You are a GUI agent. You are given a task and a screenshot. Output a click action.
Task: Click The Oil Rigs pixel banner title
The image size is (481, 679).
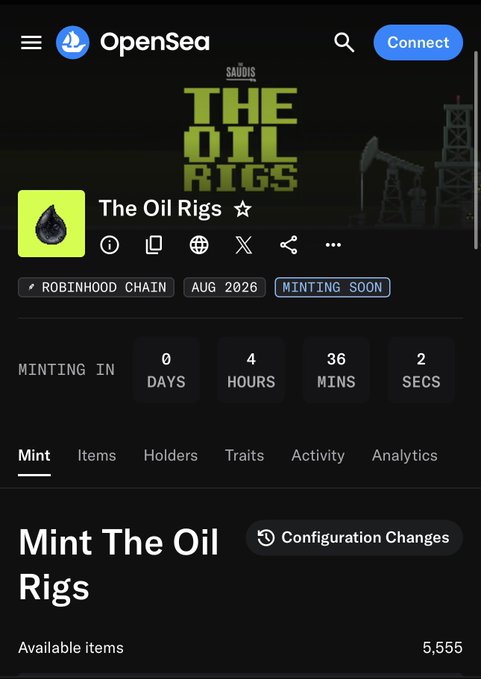coord(241,139)
